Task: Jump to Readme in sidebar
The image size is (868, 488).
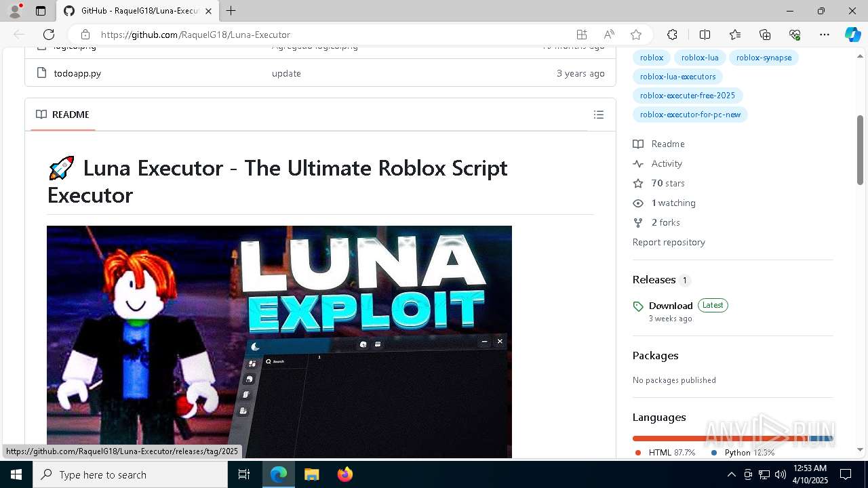Action: pyautogui.click(x=659, y=144)
